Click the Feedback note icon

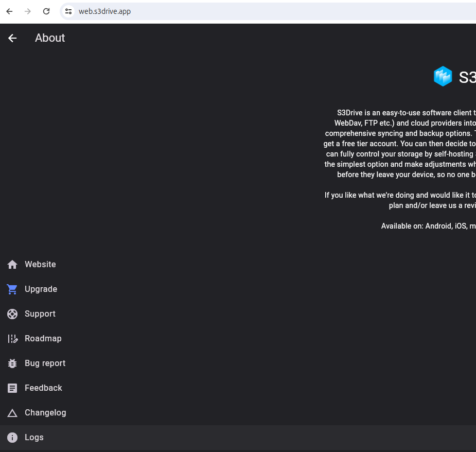(12, 388)
